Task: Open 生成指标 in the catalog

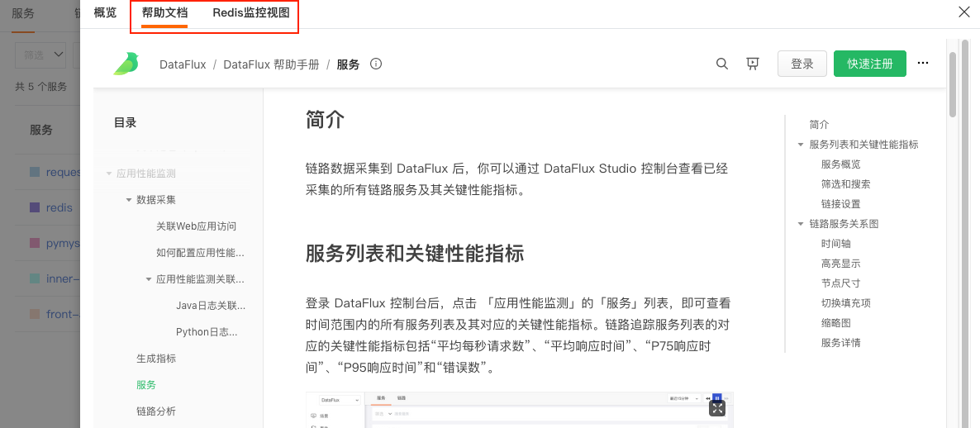Action: (x=156, y=359)
